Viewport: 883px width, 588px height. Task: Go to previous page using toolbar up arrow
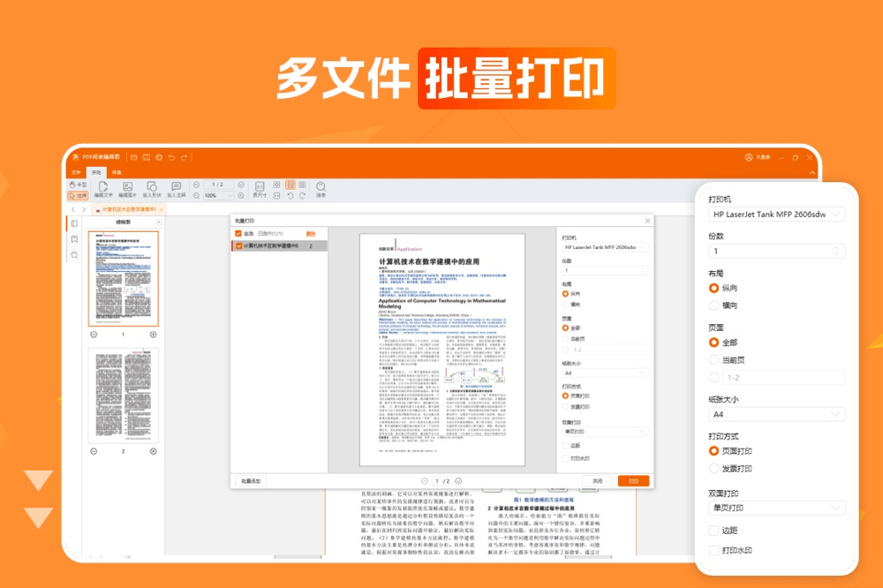(196, 185)
